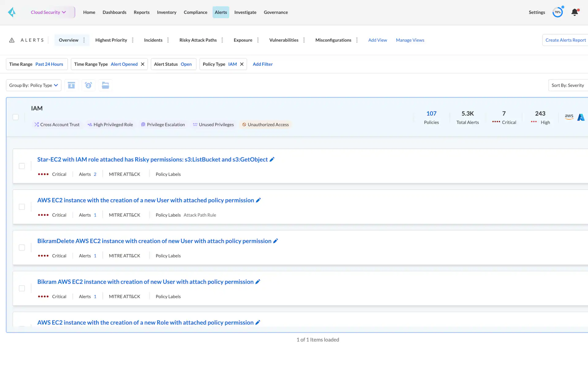Click the dismiss alerts archive icon
This screenshot has width=588, height=368.
pyautogui.click(x=71, y=85)
